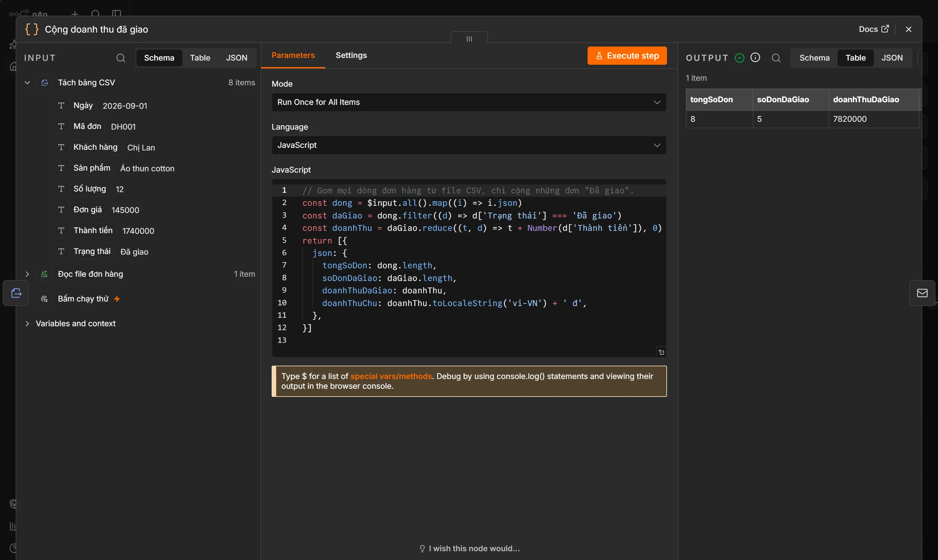
Task: Click the text type icon beside Số lượng
Action: 61,189
